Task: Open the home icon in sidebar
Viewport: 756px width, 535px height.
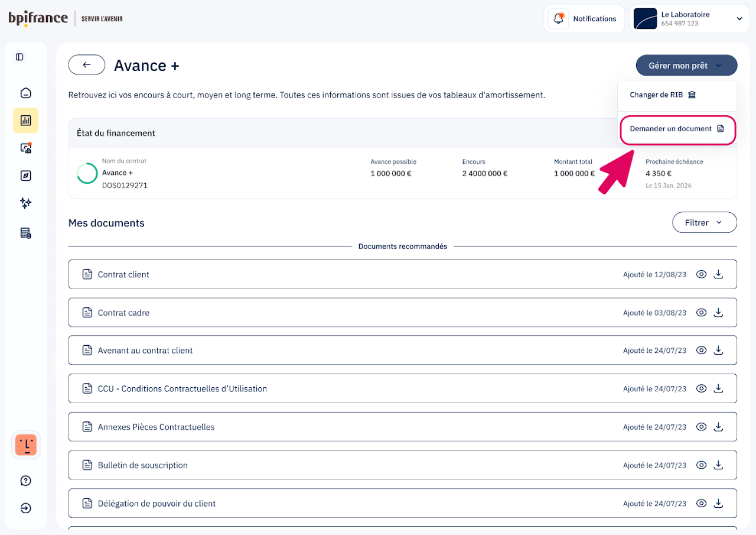Action: [25, 93]
